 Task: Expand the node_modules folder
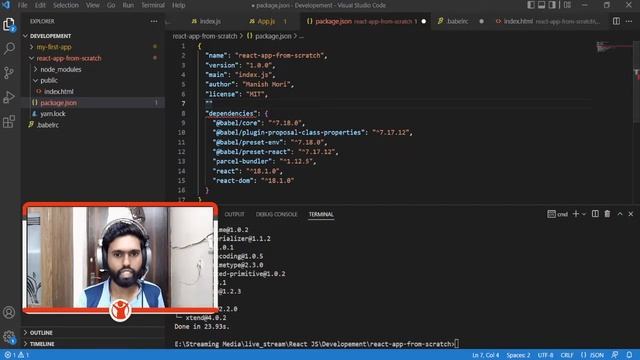tap(93, 69)
